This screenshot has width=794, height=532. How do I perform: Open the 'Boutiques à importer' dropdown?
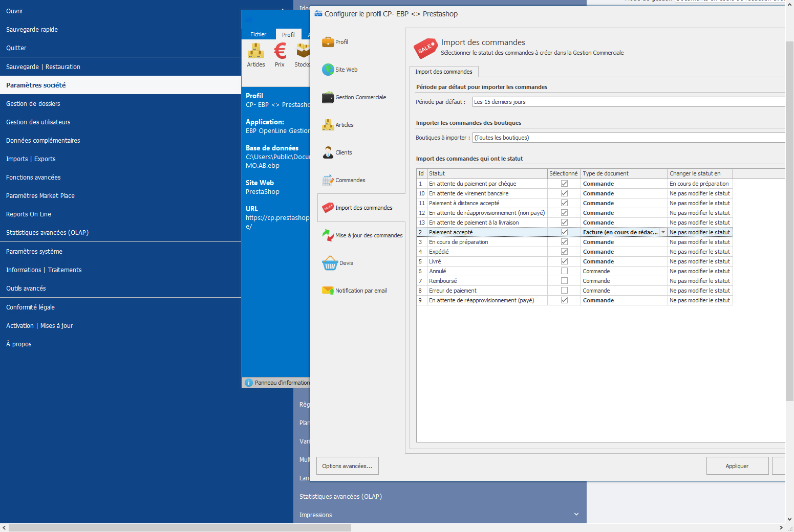click(x=629, y=138)
